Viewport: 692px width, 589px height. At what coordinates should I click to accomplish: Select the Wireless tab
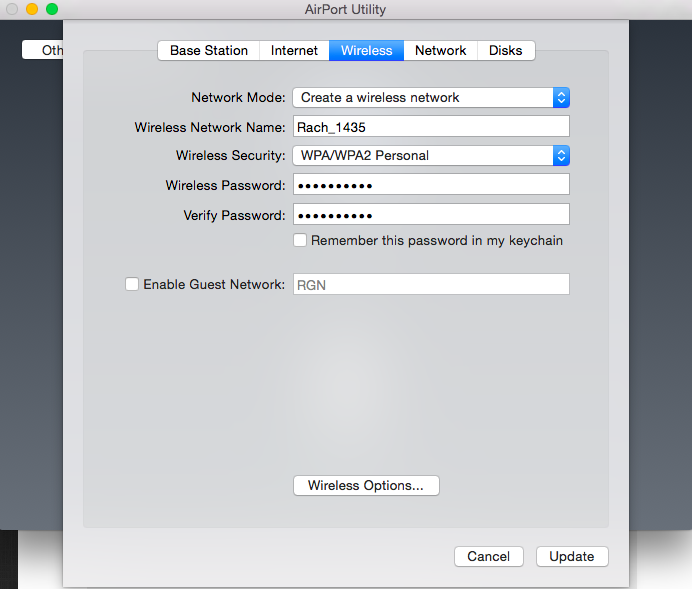pos(366,50)
